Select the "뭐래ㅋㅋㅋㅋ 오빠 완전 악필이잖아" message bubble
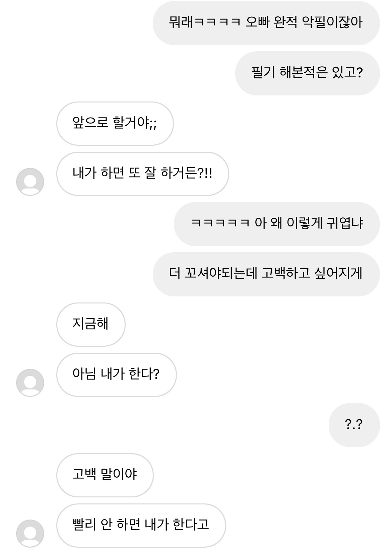Screen dimensions: 392x550 [266, 23]
